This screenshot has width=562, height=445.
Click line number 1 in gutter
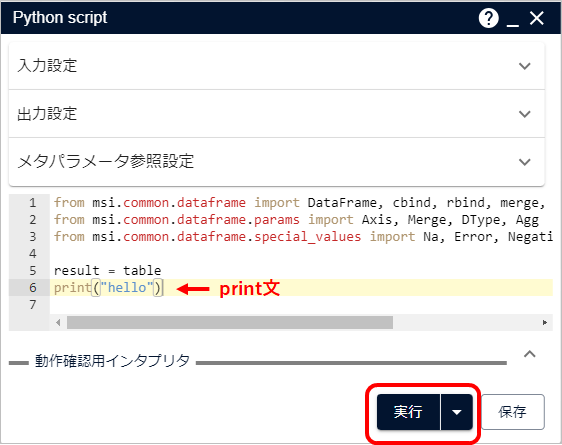point(33,203)
